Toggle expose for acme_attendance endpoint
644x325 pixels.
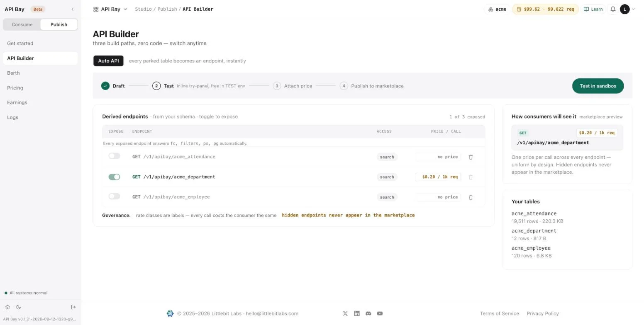pos(114,156)
